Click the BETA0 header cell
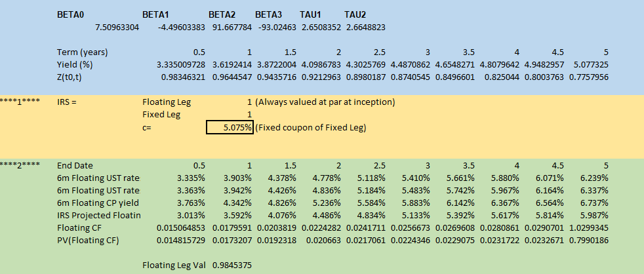Screen dimensions: 644x274 tap(71, 14)
